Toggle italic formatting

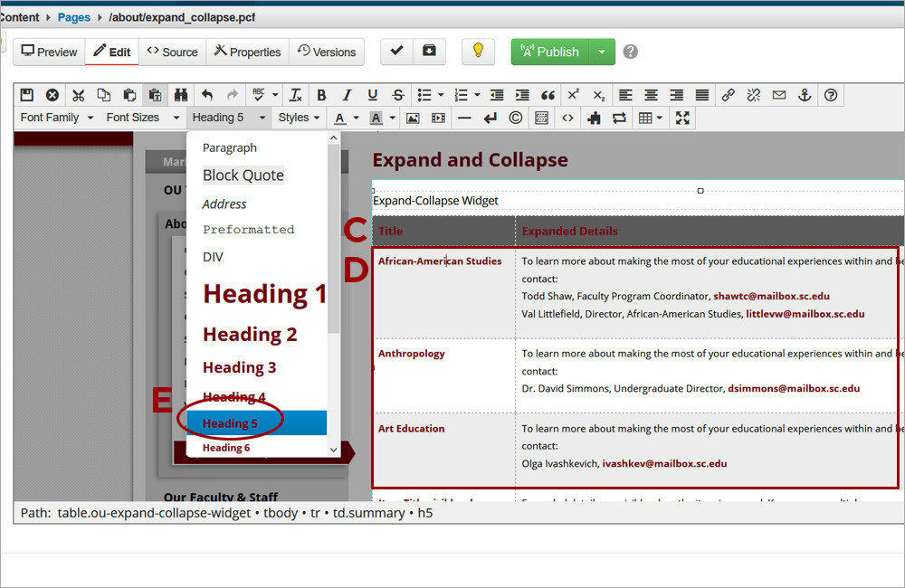[347, 95]
